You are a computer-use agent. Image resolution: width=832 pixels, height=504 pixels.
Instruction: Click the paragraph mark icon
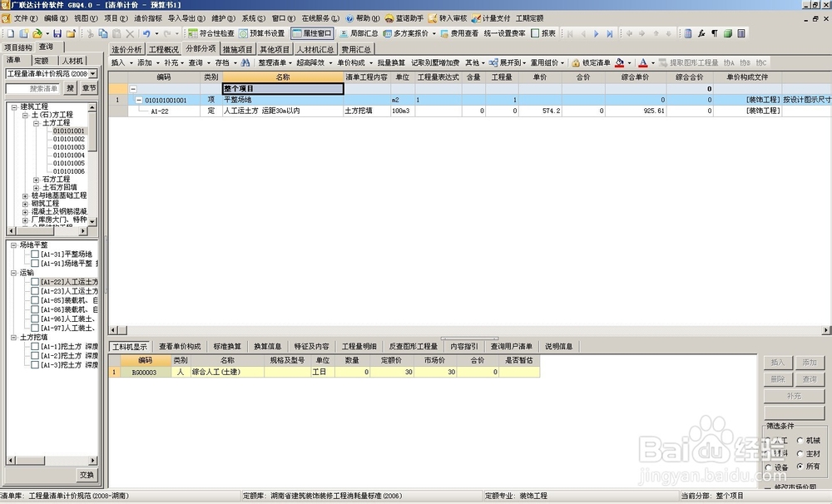tap(715, 33)
